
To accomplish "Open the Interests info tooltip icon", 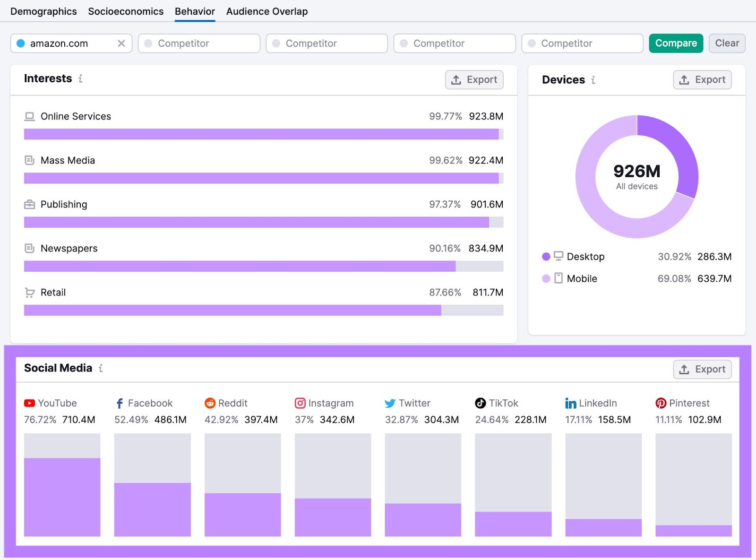I will 80,79.
